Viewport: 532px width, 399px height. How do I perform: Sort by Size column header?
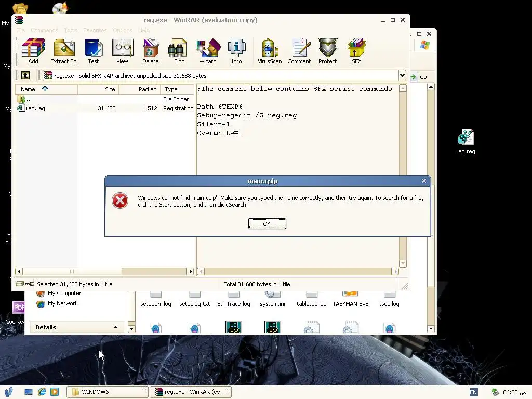[x=98, y=89]
